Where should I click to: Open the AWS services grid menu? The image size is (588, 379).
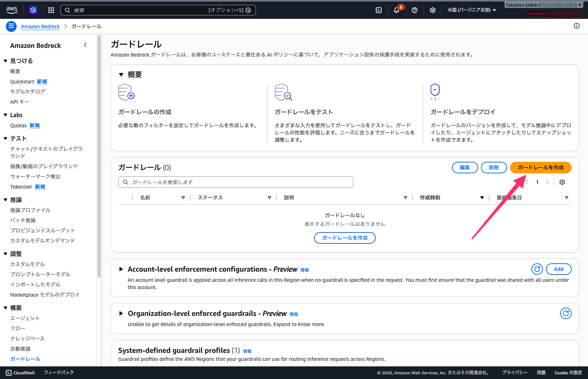click(x=51, y=10)
